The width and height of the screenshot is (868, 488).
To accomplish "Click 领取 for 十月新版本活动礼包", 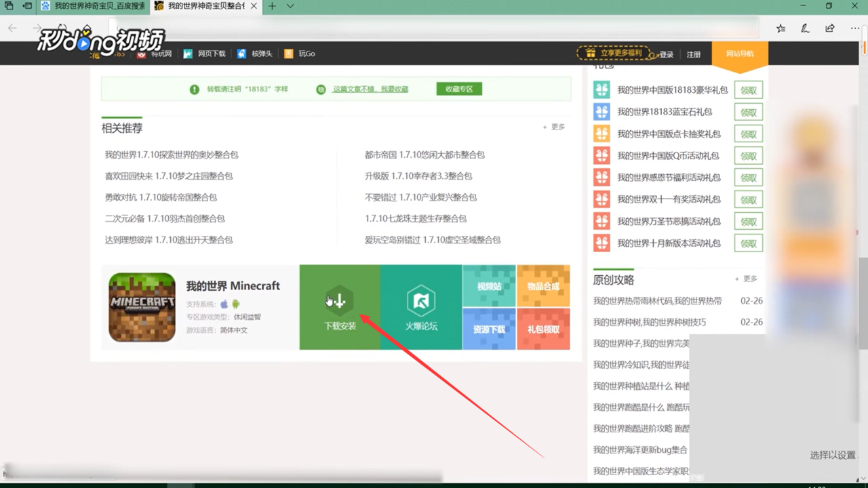I will coord(749,243).
